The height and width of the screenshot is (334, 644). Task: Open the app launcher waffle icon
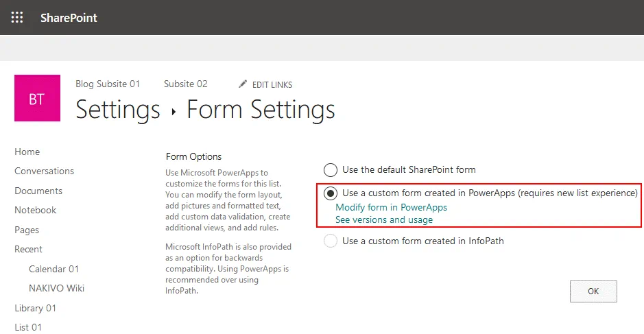[17, 18]
